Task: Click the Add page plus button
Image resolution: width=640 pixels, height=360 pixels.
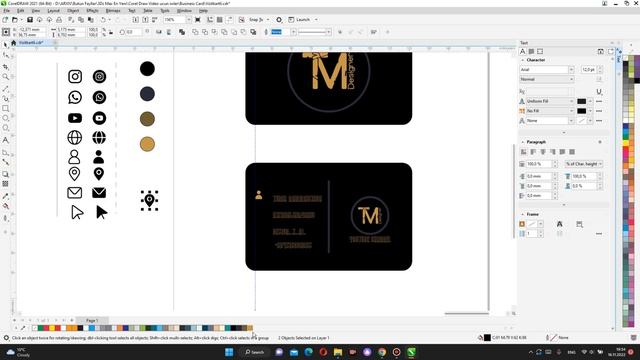Action: (x=72, y=320)
